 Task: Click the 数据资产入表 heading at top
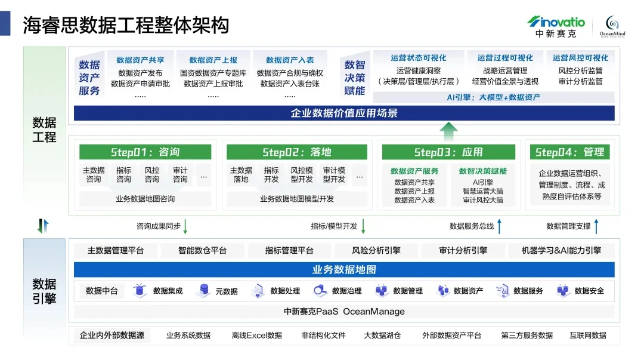pos(290,60)
